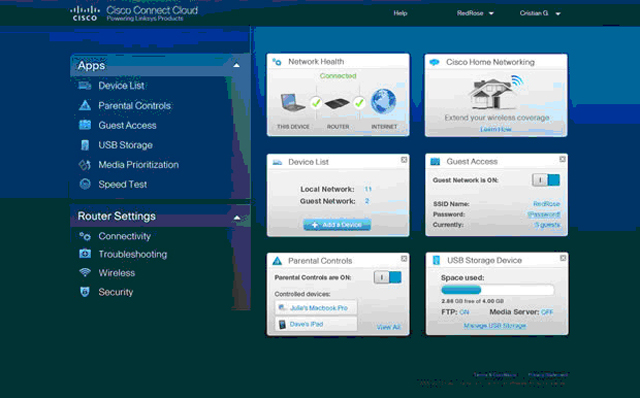640x398 pixels.
Task: Toggle the Guest Network on/off switch
Action: (x=546, y=180)
